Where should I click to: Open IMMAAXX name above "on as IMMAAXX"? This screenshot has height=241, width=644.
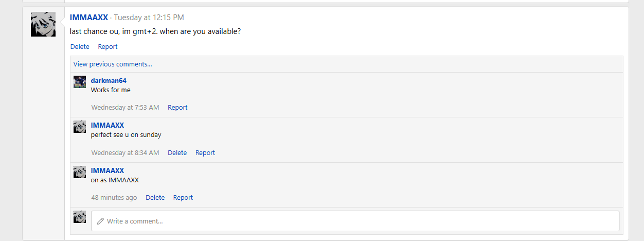click(108, 170)
